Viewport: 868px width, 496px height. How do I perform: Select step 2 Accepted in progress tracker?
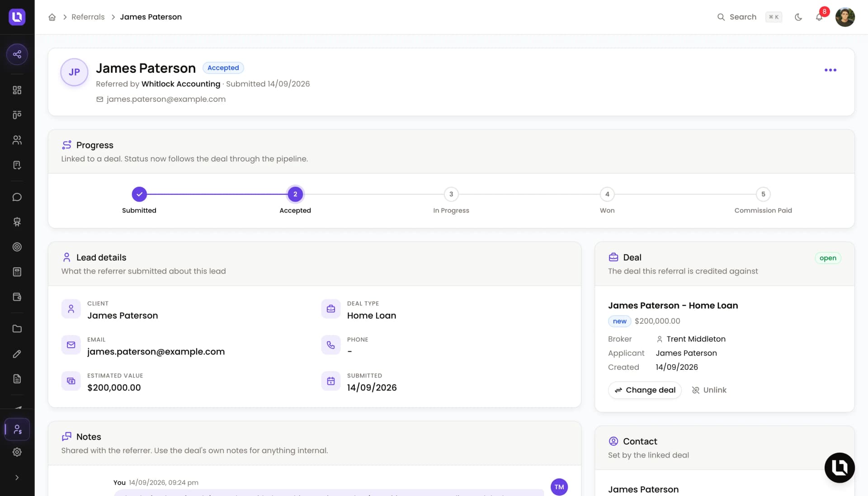point(295,194)
